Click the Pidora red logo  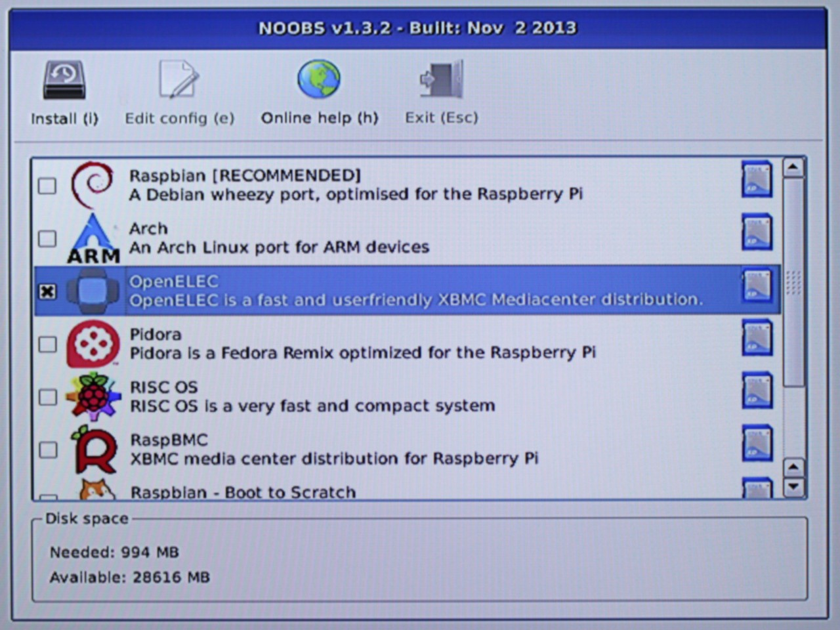[x=93, y=344]
